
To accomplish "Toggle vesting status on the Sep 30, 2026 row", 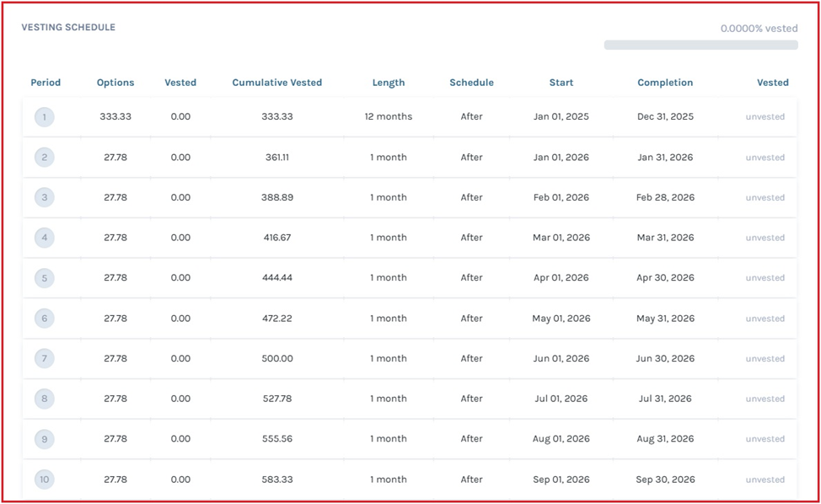I will [x=765, y=479].
